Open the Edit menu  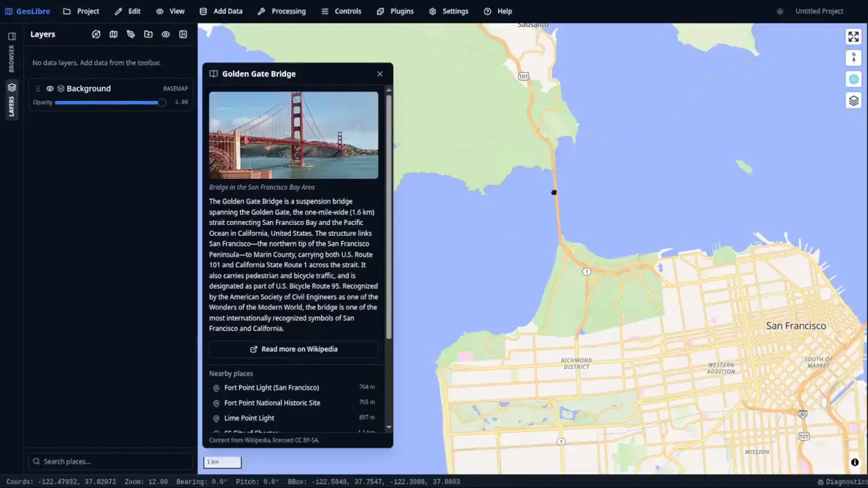127,11
